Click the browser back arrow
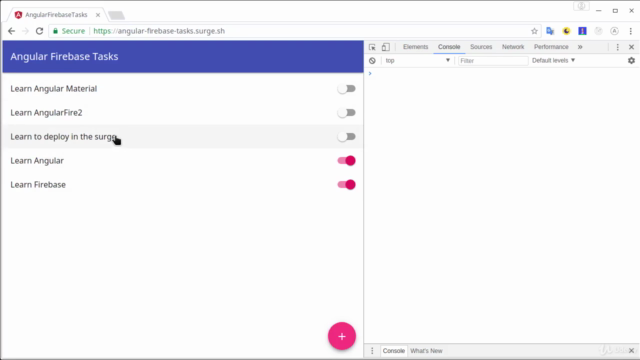640x360 pixels. tap(11, 31)
